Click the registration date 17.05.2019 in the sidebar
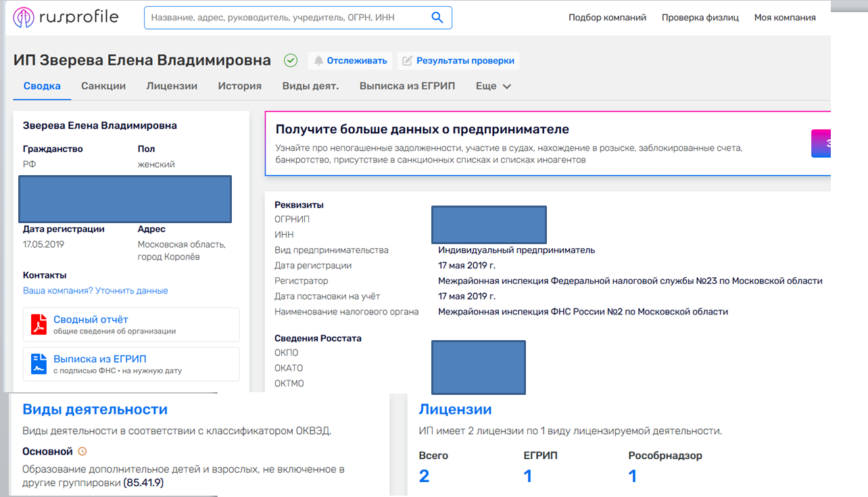868x497 pixels. (43, 244)
